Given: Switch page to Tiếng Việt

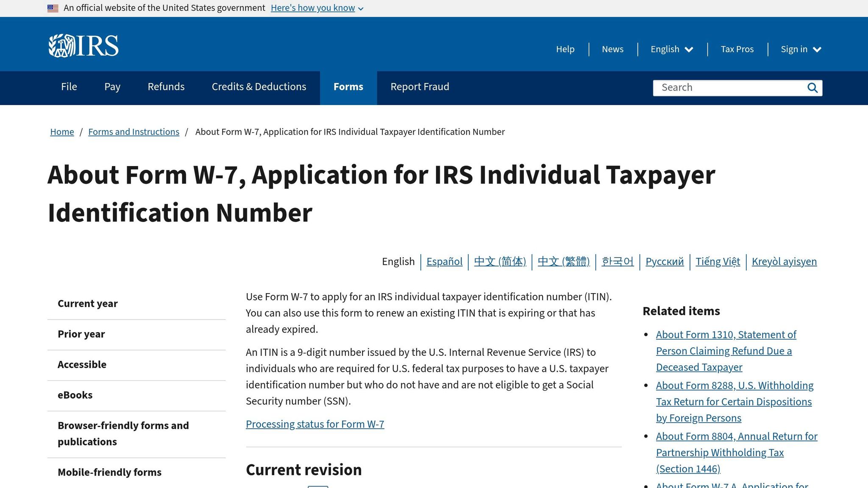Looking at the screenshot, I should click(x=718, y=261).
